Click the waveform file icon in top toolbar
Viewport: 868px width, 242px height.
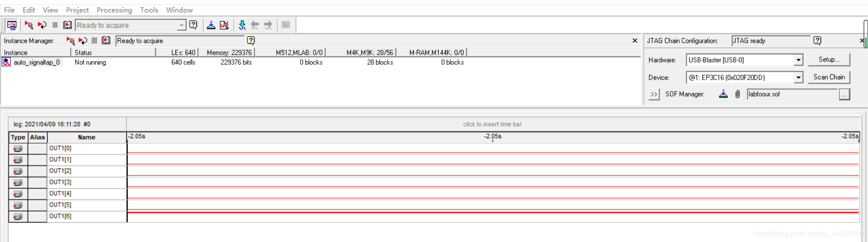224,25
